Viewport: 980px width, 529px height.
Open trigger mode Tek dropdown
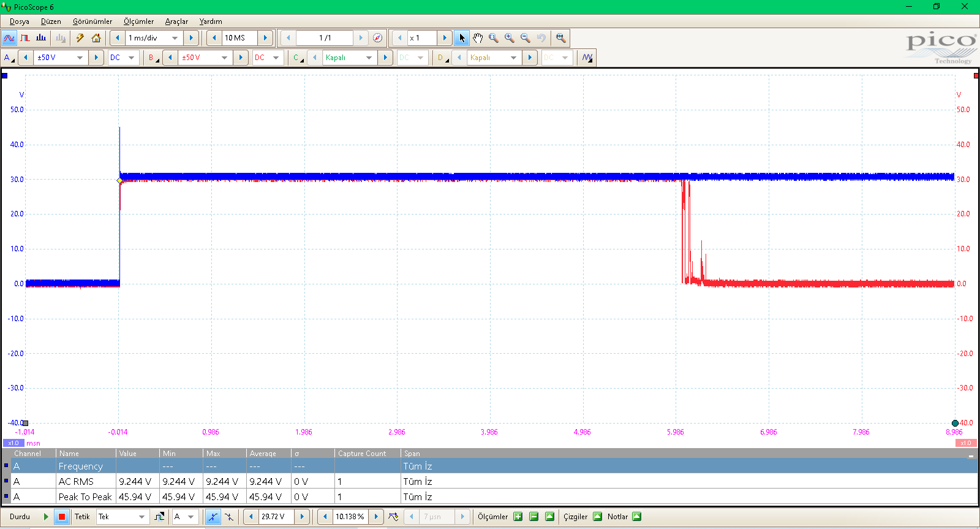pyautogui.click(x=141, y=517)
